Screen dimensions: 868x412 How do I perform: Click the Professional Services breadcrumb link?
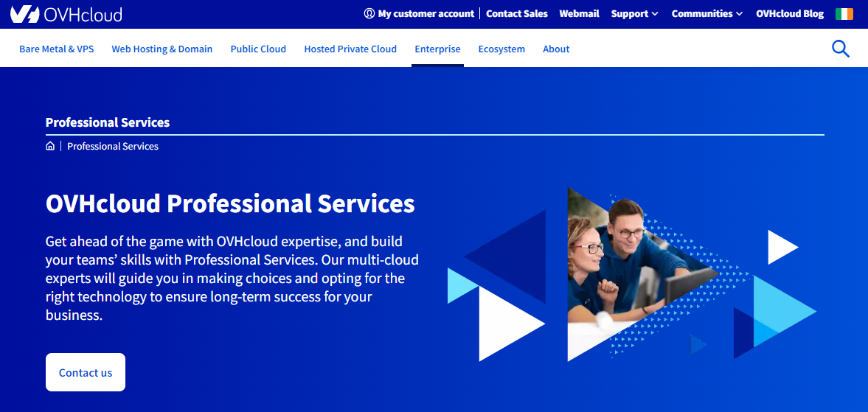click(113, 146)
